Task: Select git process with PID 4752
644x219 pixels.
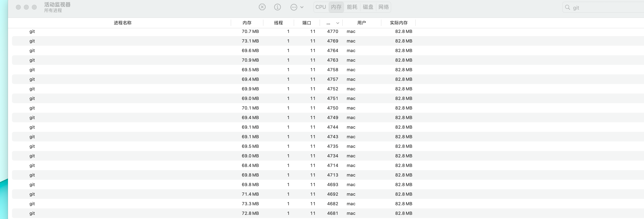Action: click(x=328, y=89)
